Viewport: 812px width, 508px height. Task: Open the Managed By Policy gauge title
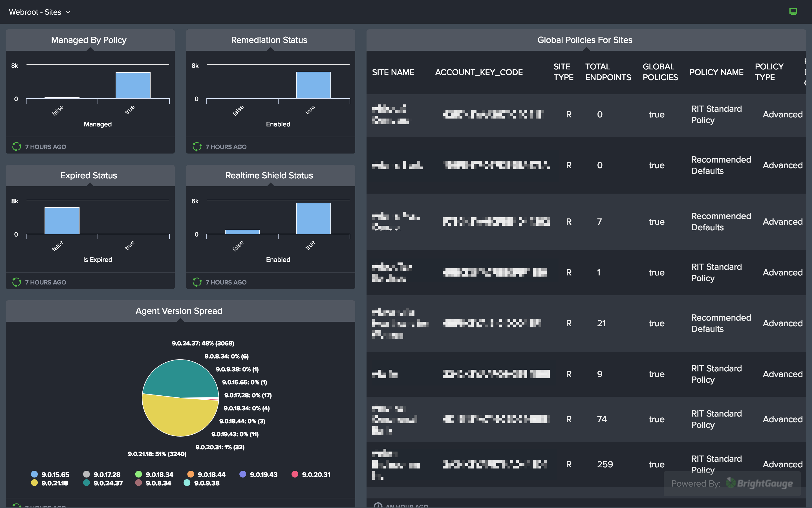pyautogui.click(x=89, y=40)
